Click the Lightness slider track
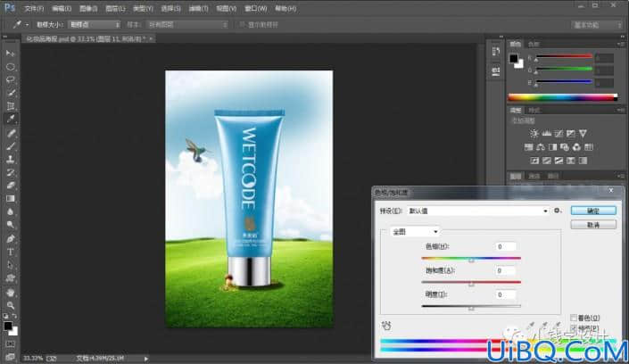629x364 pixels. [x=471, y=306]
